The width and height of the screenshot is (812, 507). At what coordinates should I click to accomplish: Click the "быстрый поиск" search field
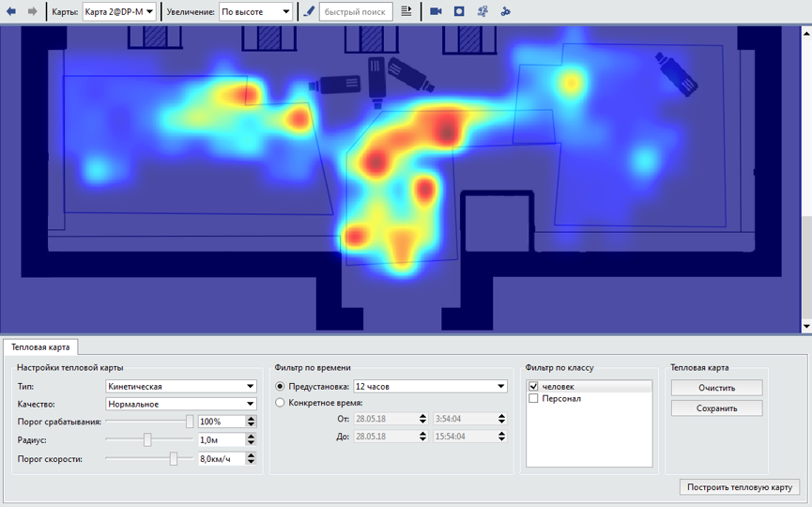[x=357, y=11]
